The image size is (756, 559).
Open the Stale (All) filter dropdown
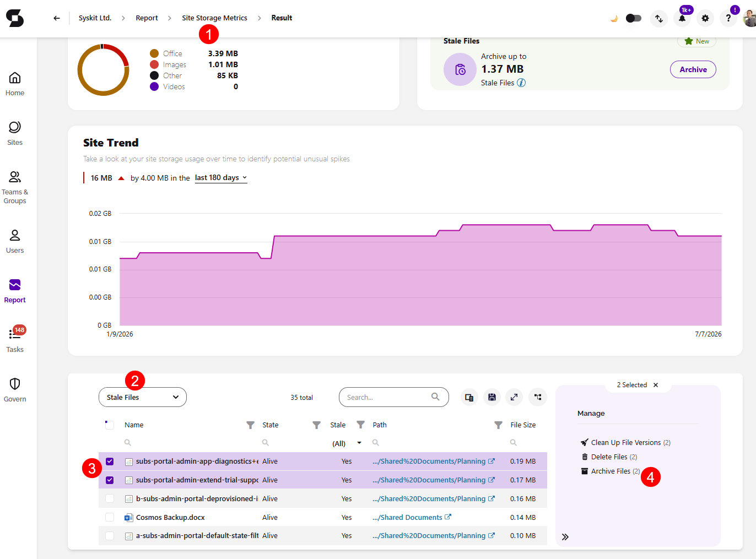pos(347,443)
